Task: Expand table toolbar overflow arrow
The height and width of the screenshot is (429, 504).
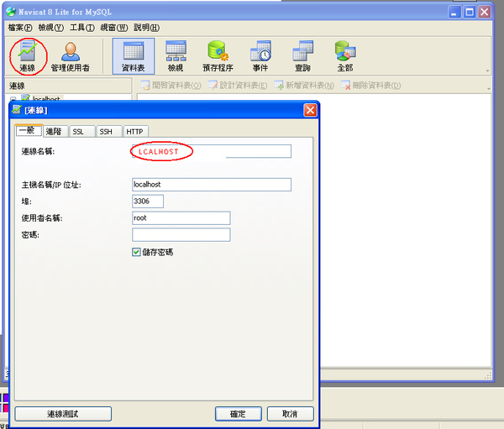Action: pyautogui.click(x=489, y=88)
